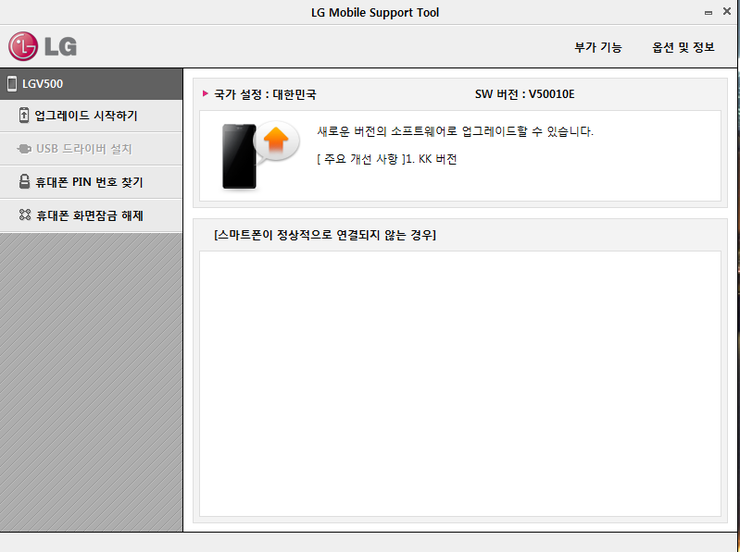Click the upgrade availability message text
Viewport: 740px width, 552px height.
point(455,131)
